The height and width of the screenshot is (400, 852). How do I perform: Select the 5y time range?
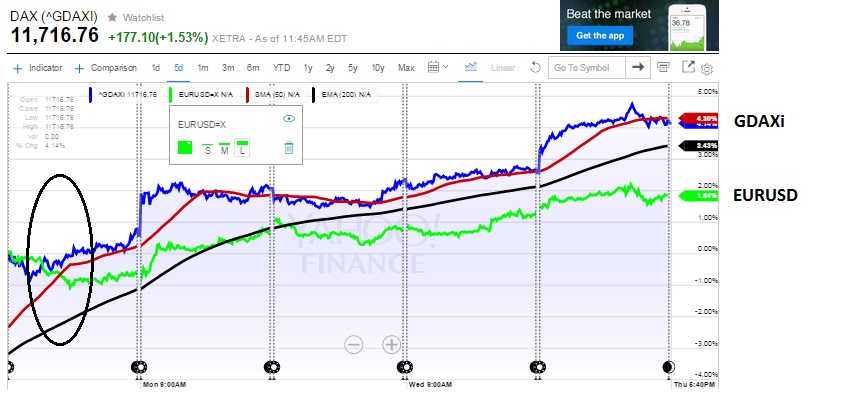pos(353,68)
